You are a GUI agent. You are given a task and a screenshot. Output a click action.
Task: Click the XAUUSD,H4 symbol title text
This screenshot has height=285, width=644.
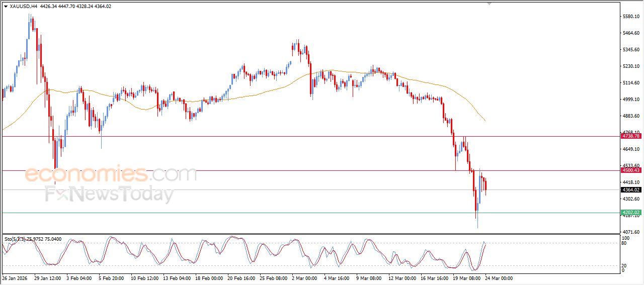pos(24,7)
